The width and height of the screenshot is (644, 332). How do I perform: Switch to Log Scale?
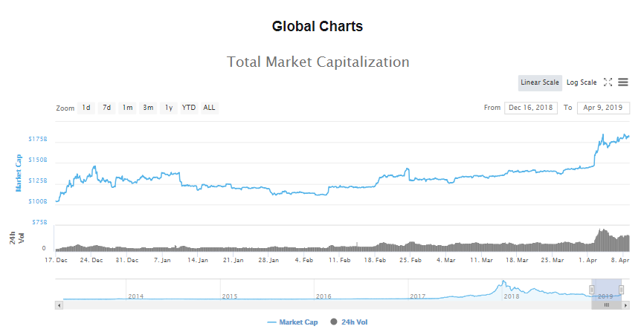pyautogui.click(x=582, y=82)
